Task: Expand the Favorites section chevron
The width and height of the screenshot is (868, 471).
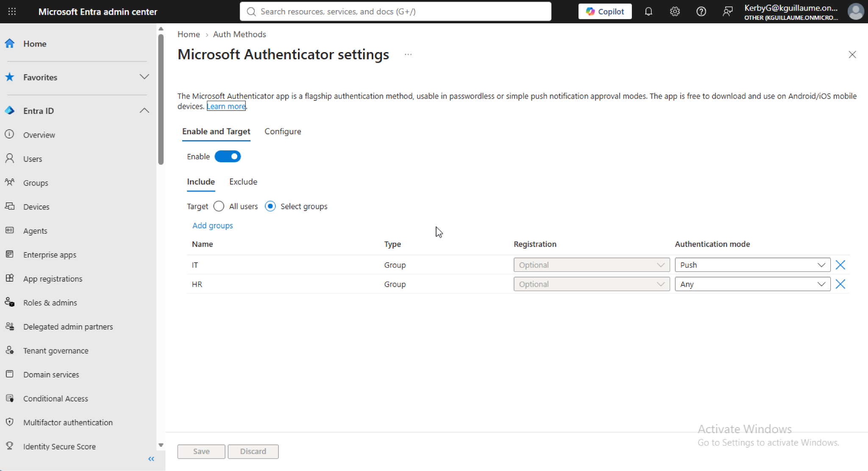Action: [144, 77]
